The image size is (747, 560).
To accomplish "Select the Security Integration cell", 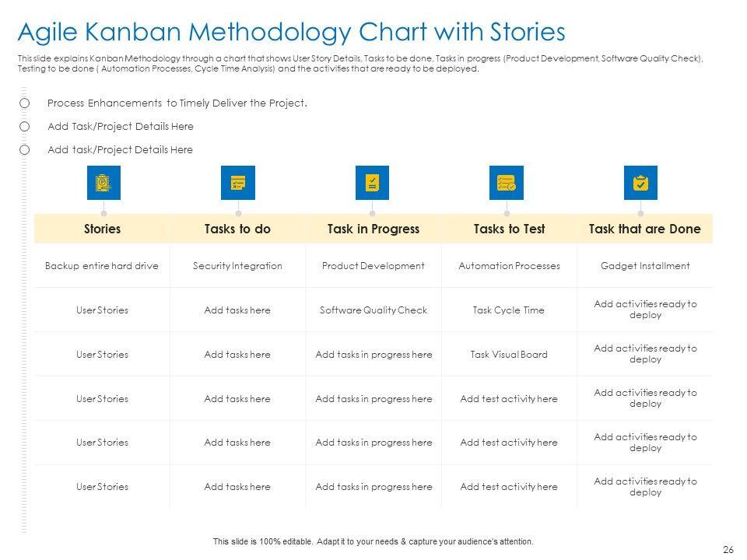I will (x=237, y=266).
